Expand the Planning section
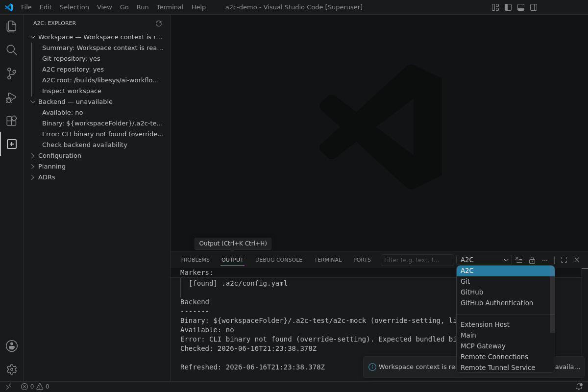Viewport: 588px width, 392px height. click(97, 167)
